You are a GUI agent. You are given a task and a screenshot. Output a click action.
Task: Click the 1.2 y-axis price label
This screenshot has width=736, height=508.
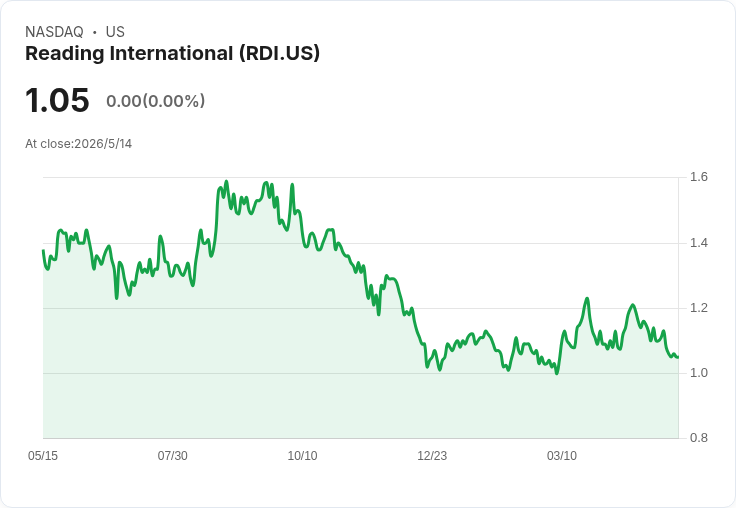tap(698, 308)
